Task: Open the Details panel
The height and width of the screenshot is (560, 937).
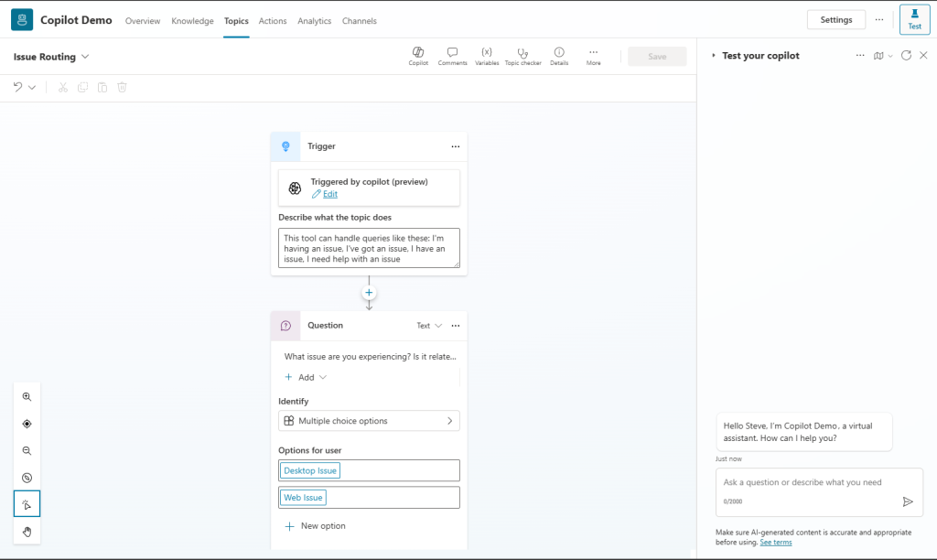Action: 559,55
